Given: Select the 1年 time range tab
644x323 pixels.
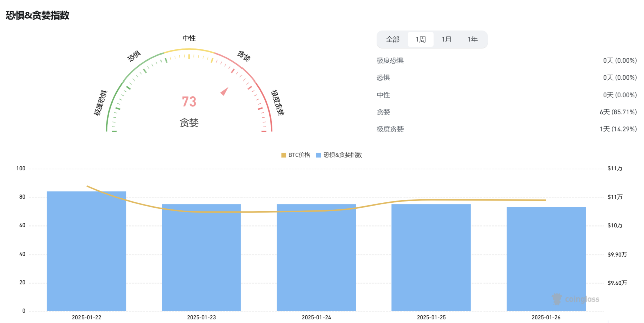Looking at the screenshot, I should click(472, 39).
